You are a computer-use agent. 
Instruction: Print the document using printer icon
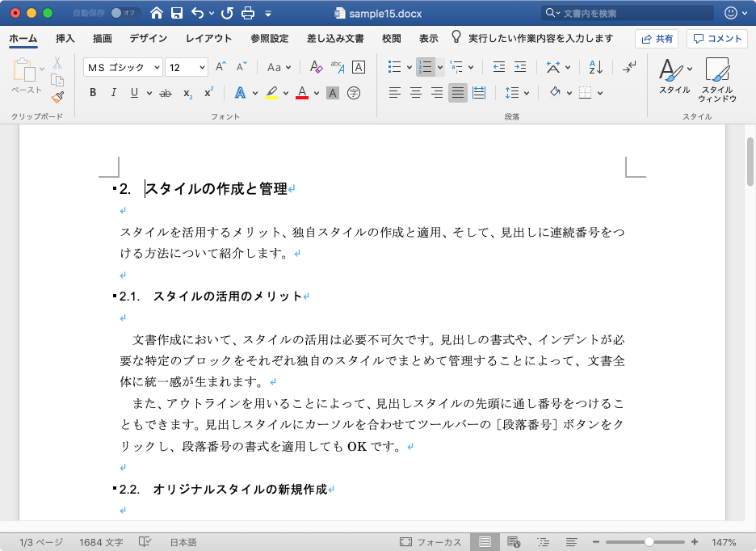248,13
